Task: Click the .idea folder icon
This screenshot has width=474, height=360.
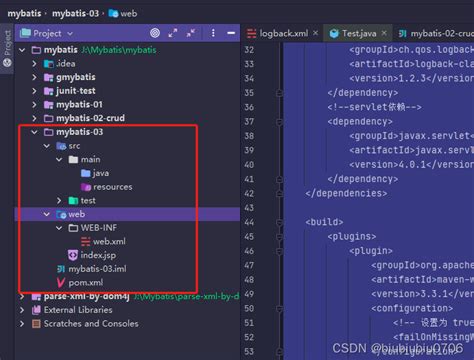Action: point(49,64)
